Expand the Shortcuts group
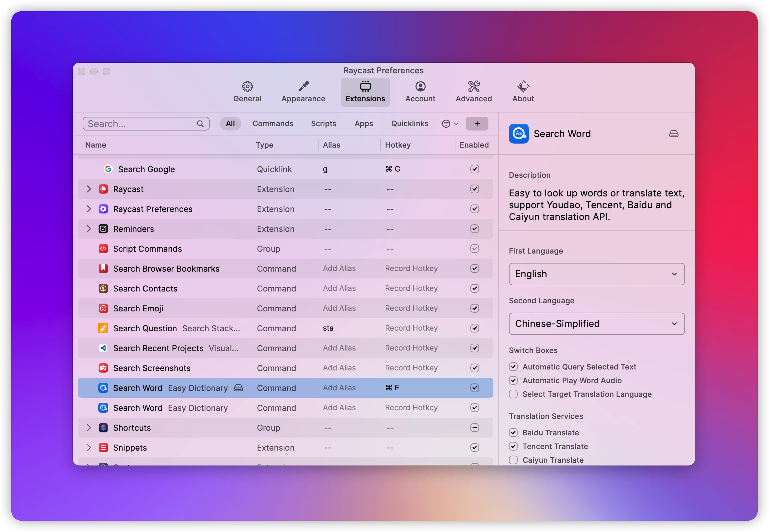Screen dimensions: 769x532 coord(89,427)
